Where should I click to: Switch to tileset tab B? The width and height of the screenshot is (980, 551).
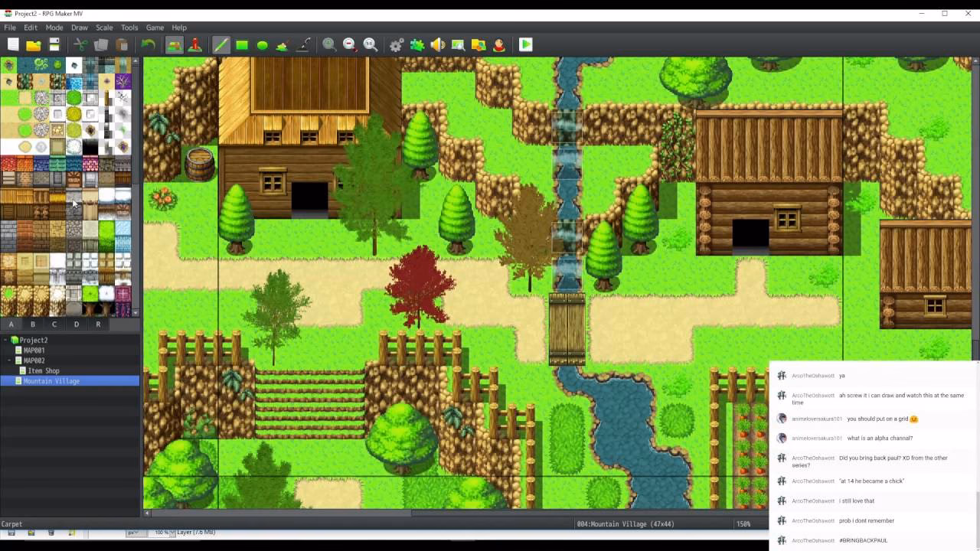click(x=33, y=324)
